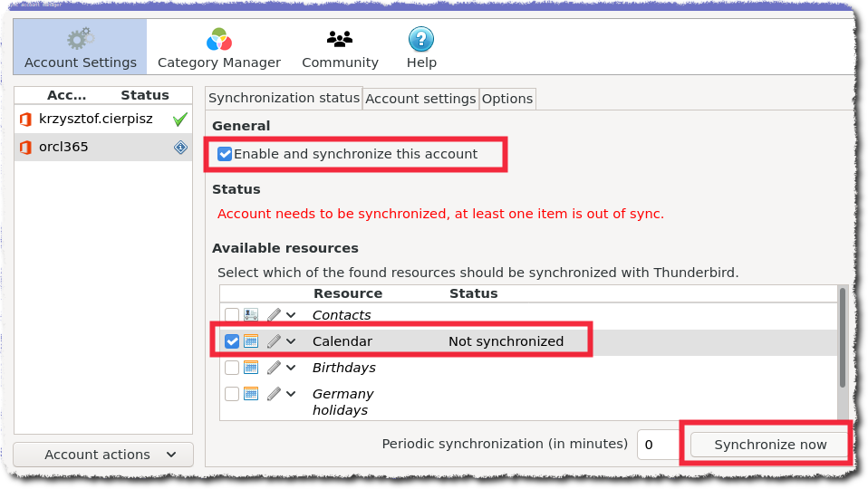Check the Contacts resource checkbox
Viewport: 868px width, 489px height.
pyautogui.click(x=232, y=315)
